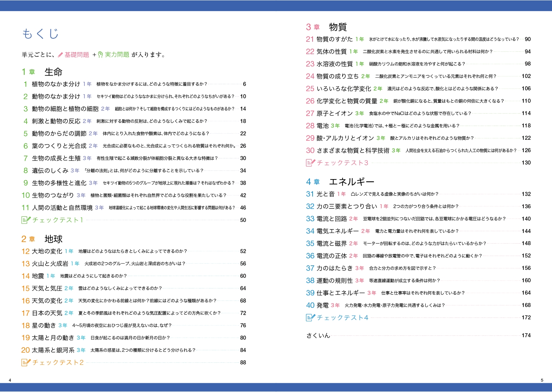Click the チェックテスト4 notepad icon
The height and width of the screenshot is (392, 552).
point(310,317)
